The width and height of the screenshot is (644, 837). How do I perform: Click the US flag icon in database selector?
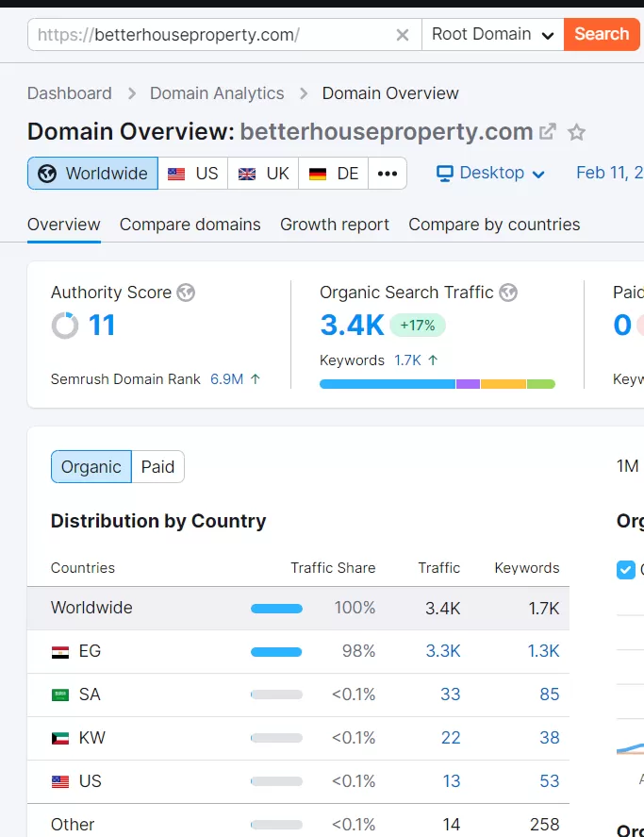coord(176,174)
